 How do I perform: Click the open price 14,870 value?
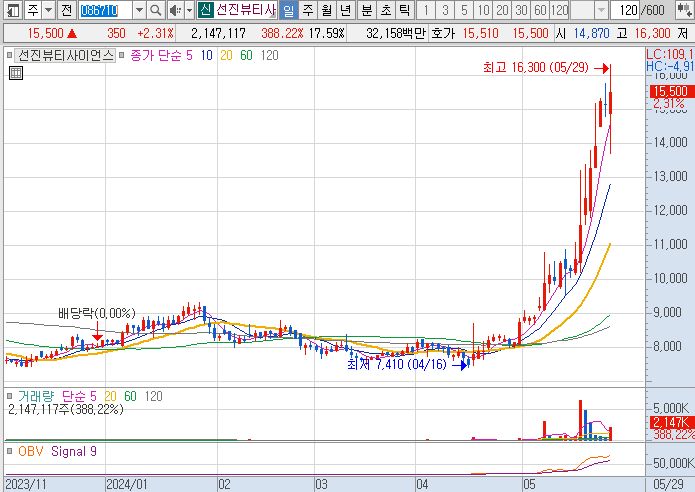(x=591, y=33)
